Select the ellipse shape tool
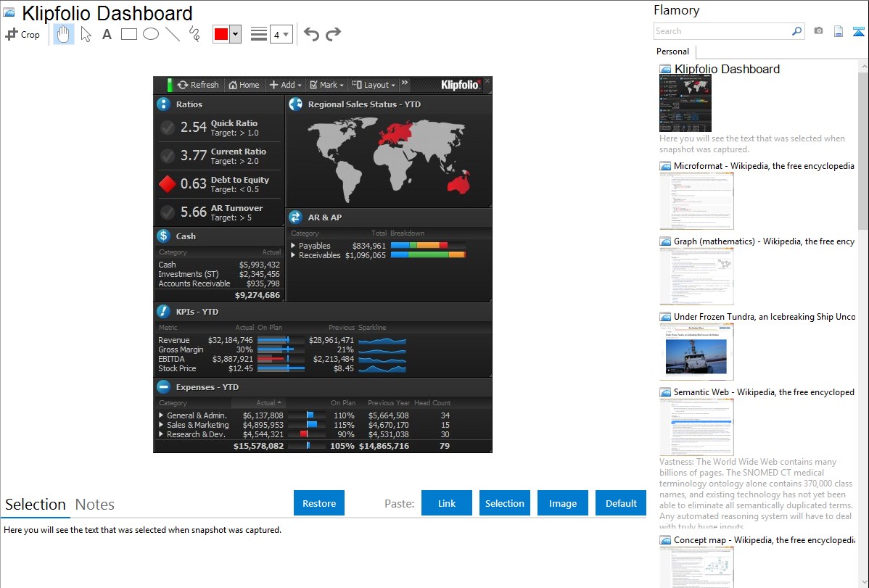This screenshot has width=869, height=588. pos(151,34)
